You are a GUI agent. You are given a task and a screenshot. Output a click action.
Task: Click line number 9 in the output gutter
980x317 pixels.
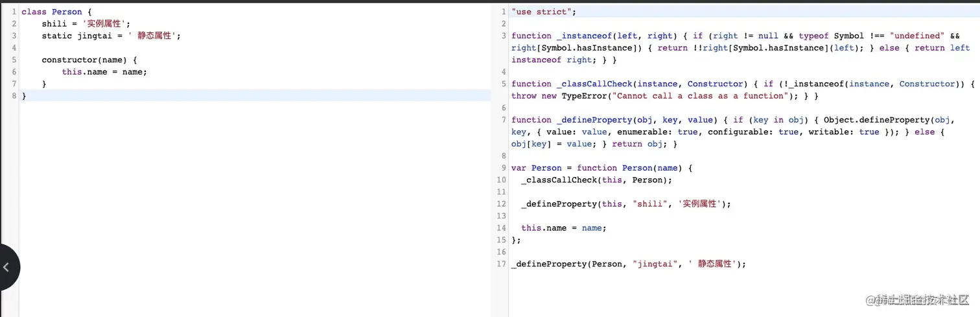pos(504,168)
